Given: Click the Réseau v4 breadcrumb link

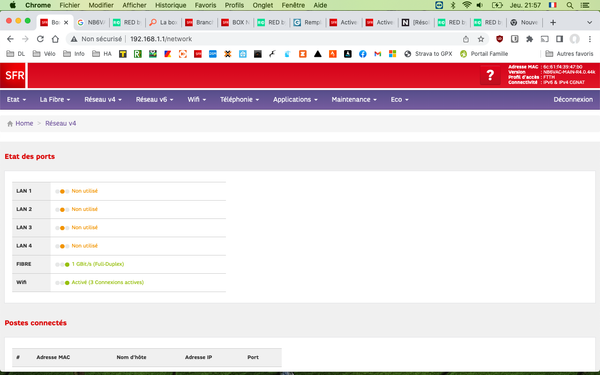Looking at the screenshot, I should coord(60,124).
